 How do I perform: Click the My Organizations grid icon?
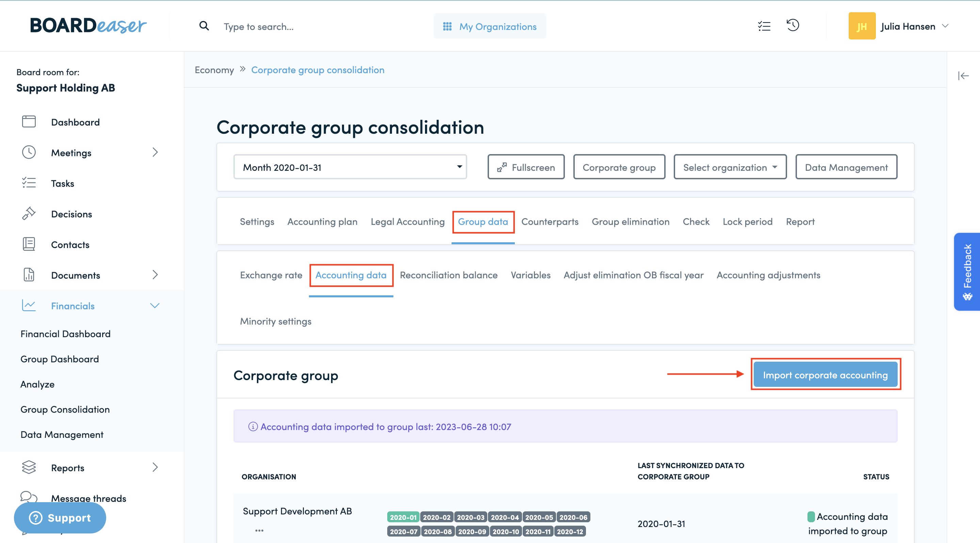coord(447,26)
